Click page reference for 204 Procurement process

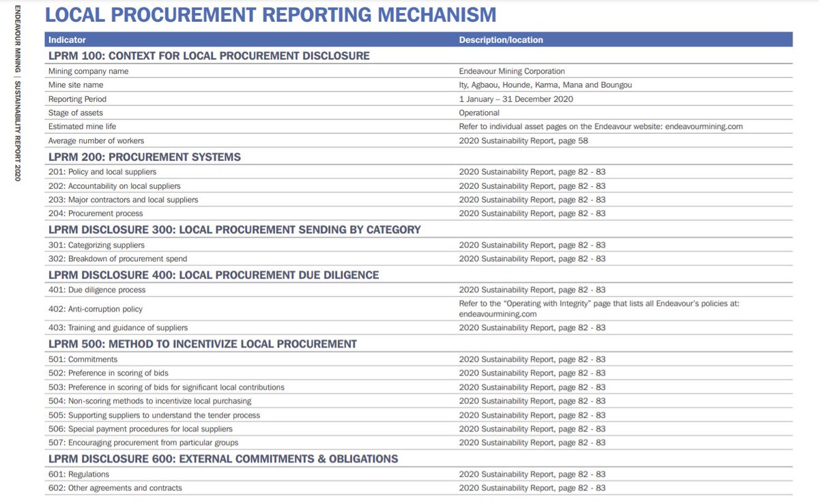point(532,213)
